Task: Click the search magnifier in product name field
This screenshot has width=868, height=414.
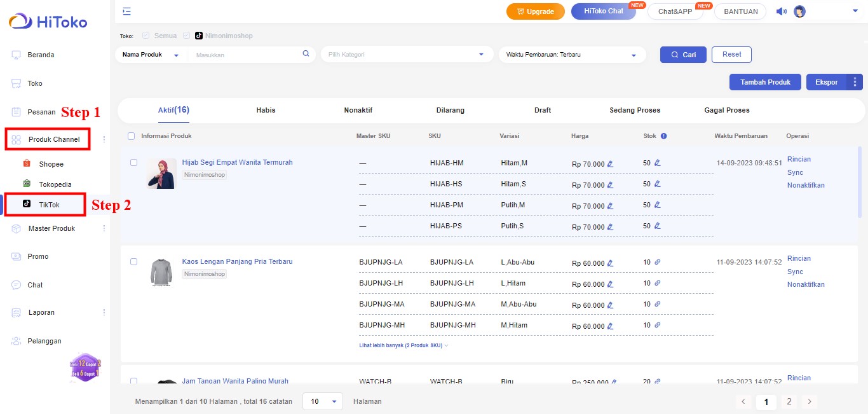Action: click(x=306, y=54)
